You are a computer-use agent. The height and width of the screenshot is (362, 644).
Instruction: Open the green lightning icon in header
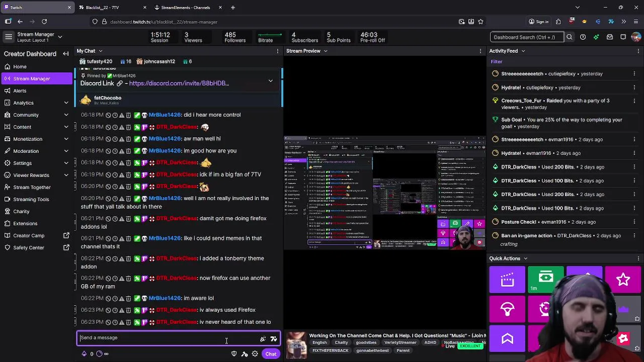tap(596, 37)
